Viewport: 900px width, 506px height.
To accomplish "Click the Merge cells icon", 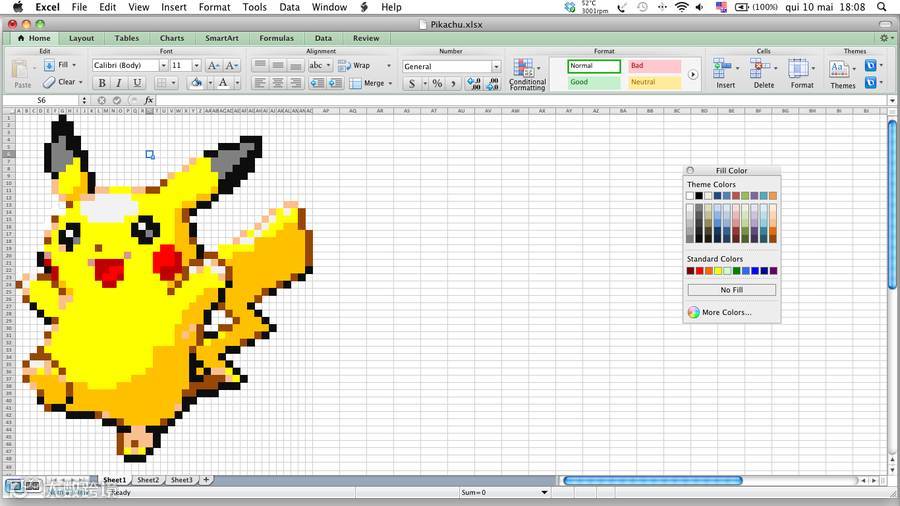I will click(x=355, y=83).
